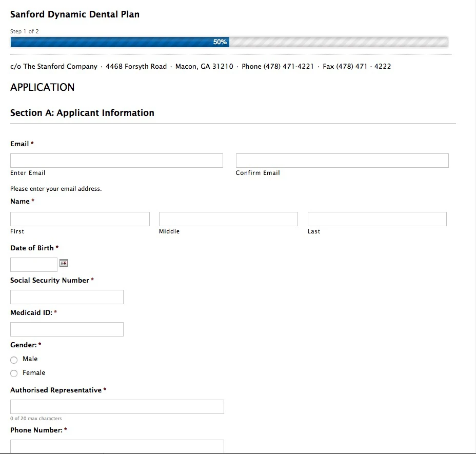Click the Section A: Applicant Information header

[83, 112]
